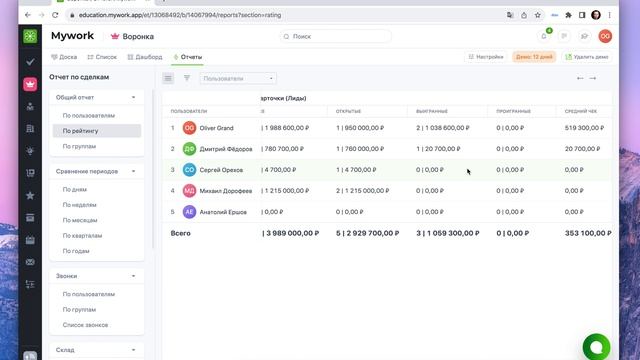Image resolution: width=640 pixels, height=360 pixels.
Task: Bookmark this page with star icon
Action: pos(538,15)
